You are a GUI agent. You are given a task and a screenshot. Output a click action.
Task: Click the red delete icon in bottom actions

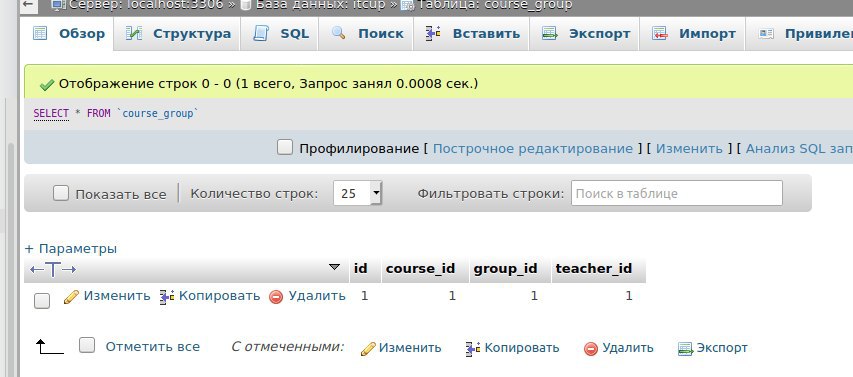click(591, 349)
